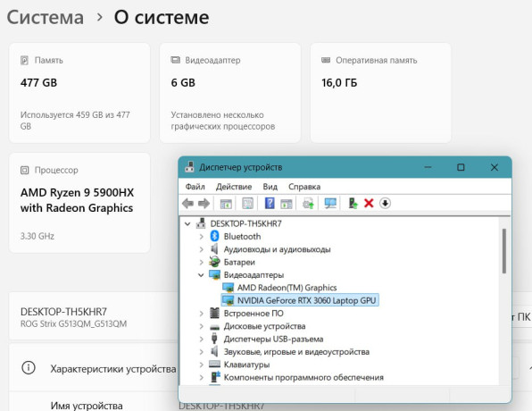Click the Видеоадаптеры monitor icon
This screenshot has width=532, height=411.
[214, 274]
